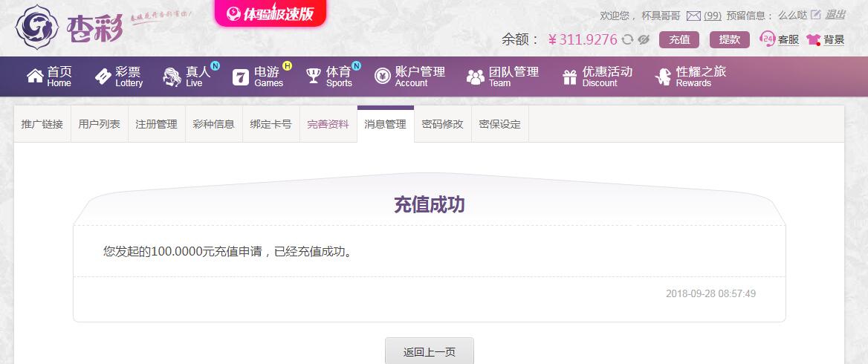Open the 彩票 Lottery menu
The height and width of the screenshot is (364, 868).
click(118, 77)
